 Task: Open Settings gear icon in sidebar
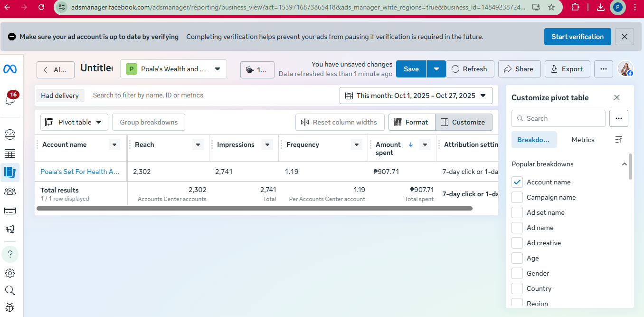pyautogui.click(x=10, y=273)
